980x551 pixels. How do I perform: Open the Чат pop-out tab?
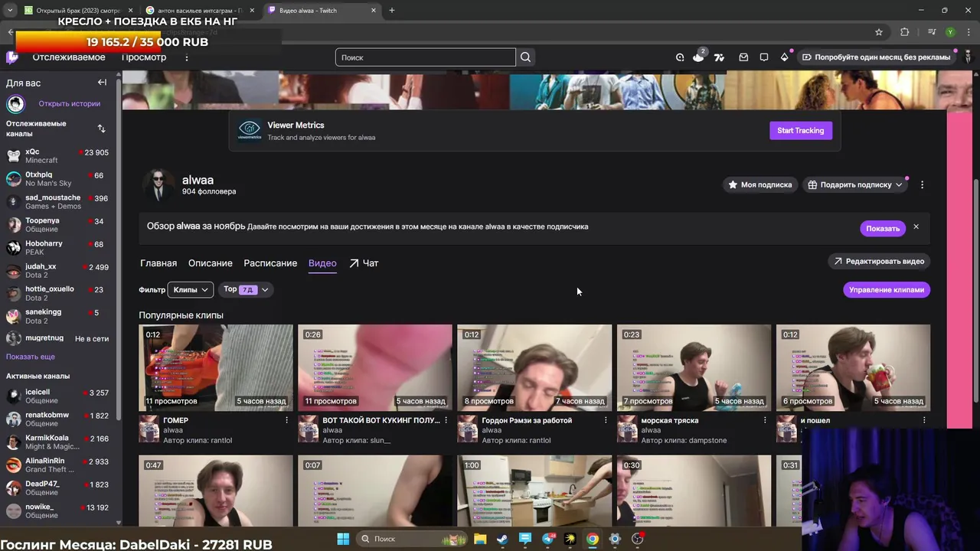coord(364,263)
